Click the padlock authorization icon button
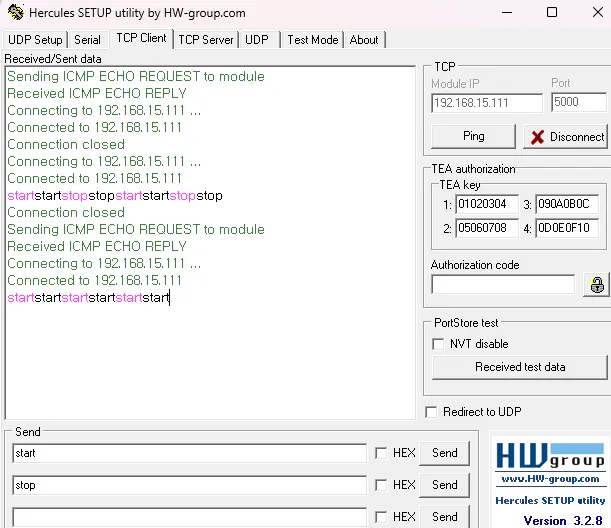 [x=597, y=284]
